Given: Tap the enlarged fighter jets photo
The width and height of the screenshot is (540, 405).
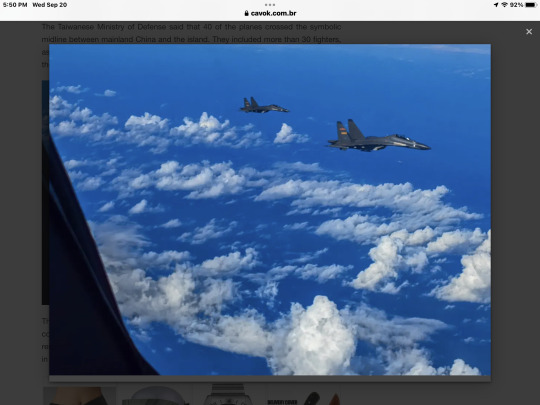Looking at the screenshot, I should [x=270, y=209].
